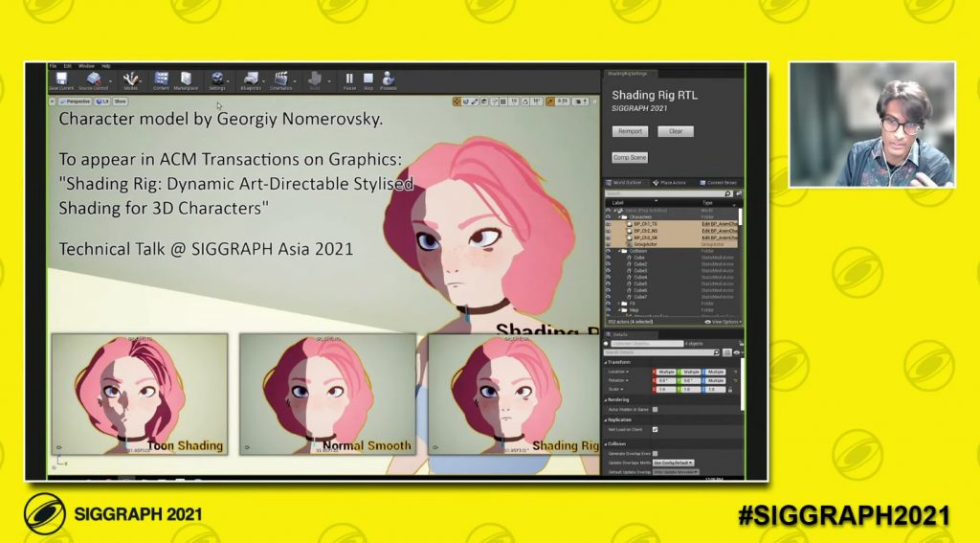Collapse the Transform section
The image size is (980, 543).
point(606,363)
